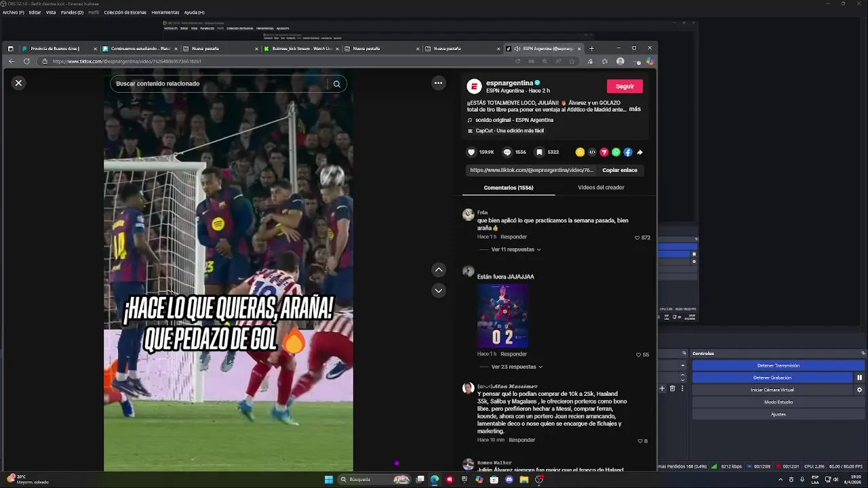Viewport: 868px width, 488px height.
Task: Open the OBS Vista menu
Action: [51, 12]
